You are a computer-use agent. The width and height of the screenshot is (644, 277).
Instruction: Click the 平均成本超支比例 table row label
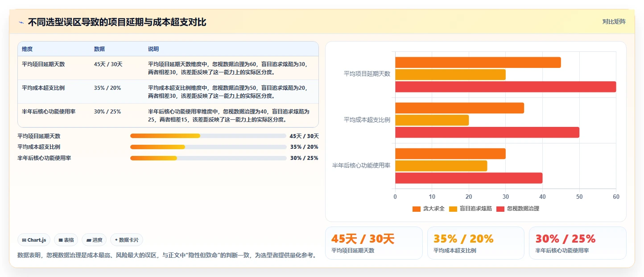click(x=43, y=88)
